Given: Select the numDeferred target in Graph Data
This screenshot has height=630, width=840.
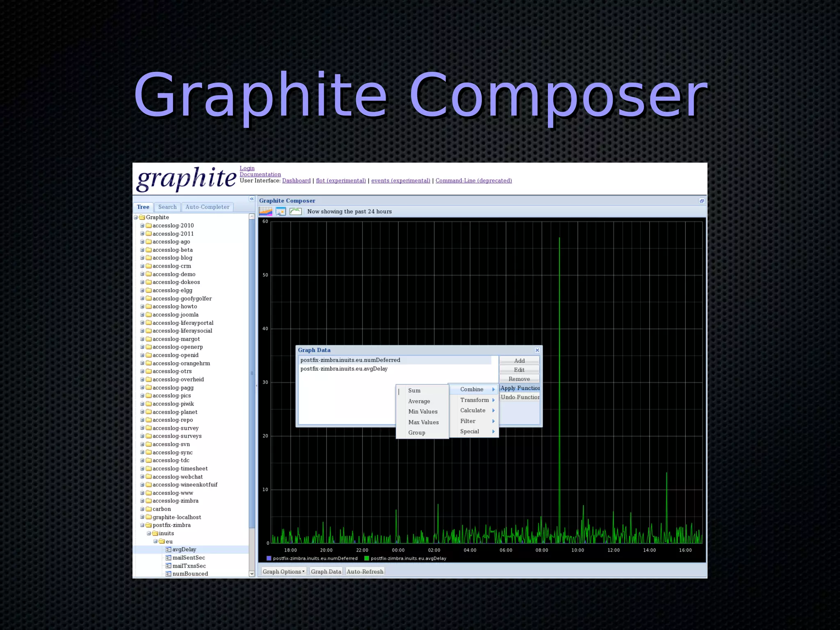Looking at the screenshot, I should click(395, 360).
